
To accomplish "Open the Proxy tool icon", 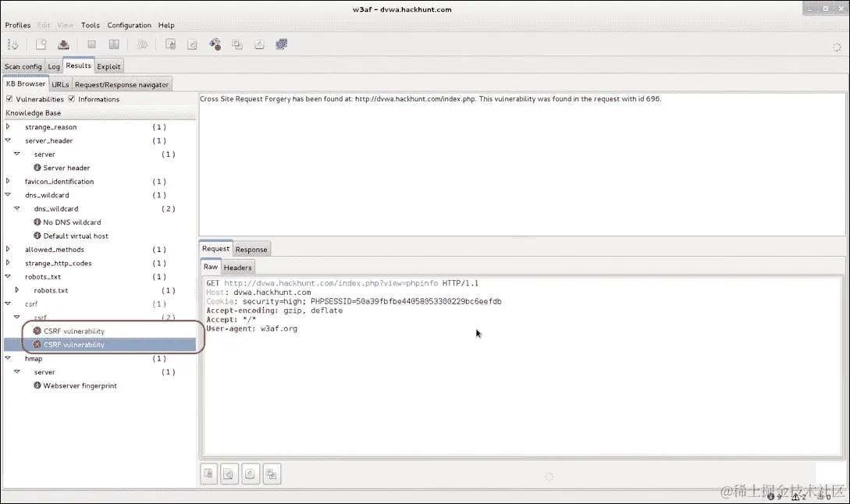I will (281, 44).
